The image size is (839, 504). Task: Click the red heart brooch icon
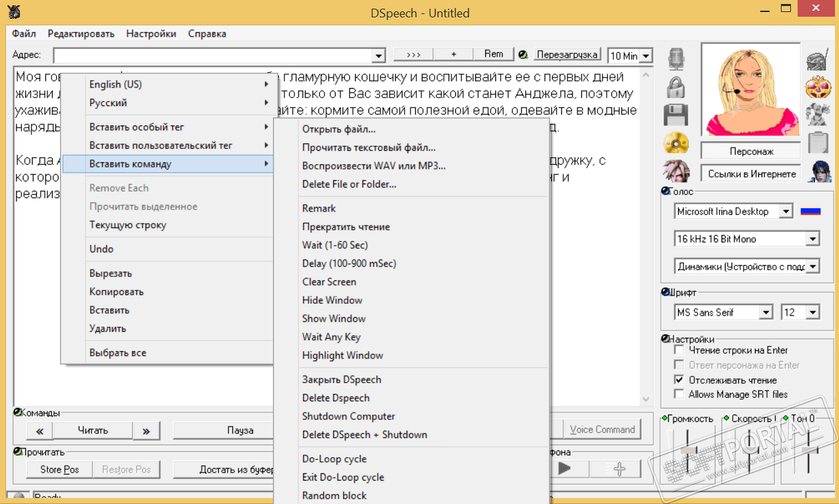(818, 87)
